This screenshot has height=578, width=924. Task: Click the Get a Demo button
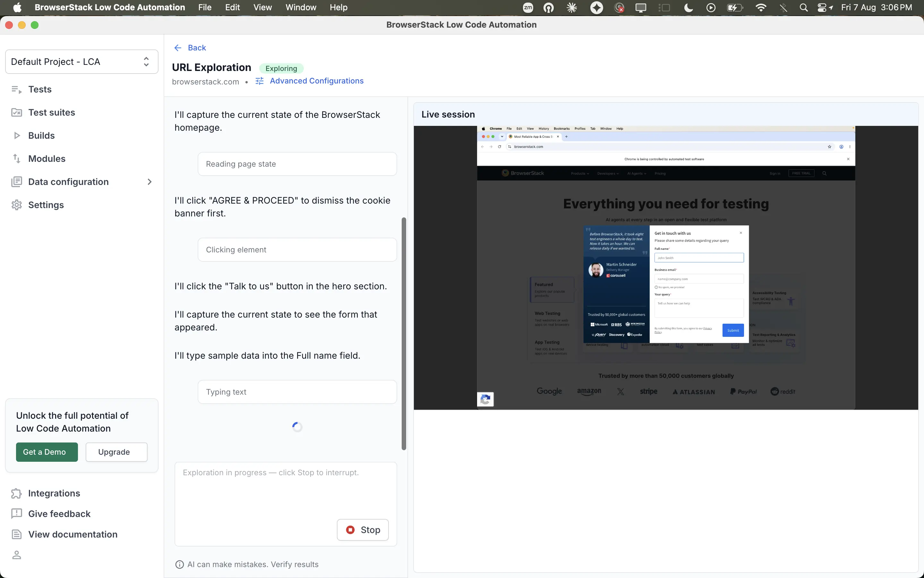click(47, 452)
